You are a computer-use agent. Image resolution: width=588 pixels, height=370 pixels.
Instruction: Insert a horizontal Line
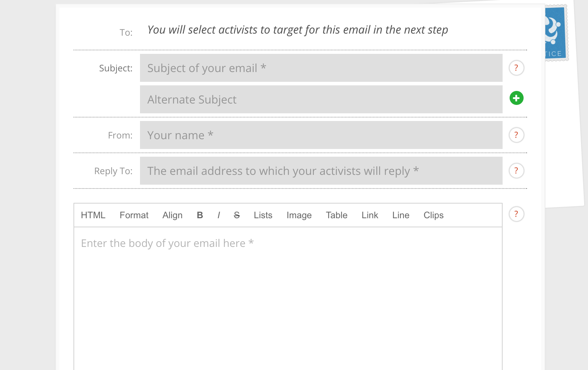pyautogui.click(x=401, y=215)
